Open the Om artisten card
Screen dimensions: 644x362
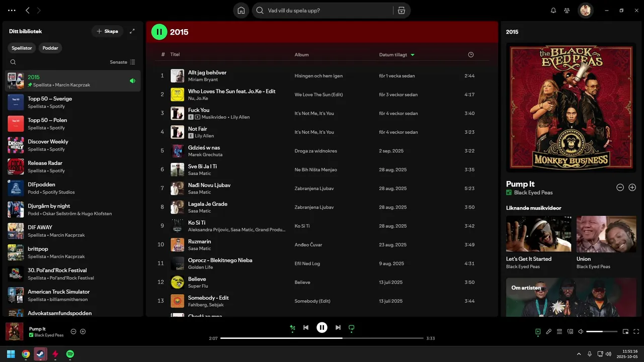click(571, 297)
